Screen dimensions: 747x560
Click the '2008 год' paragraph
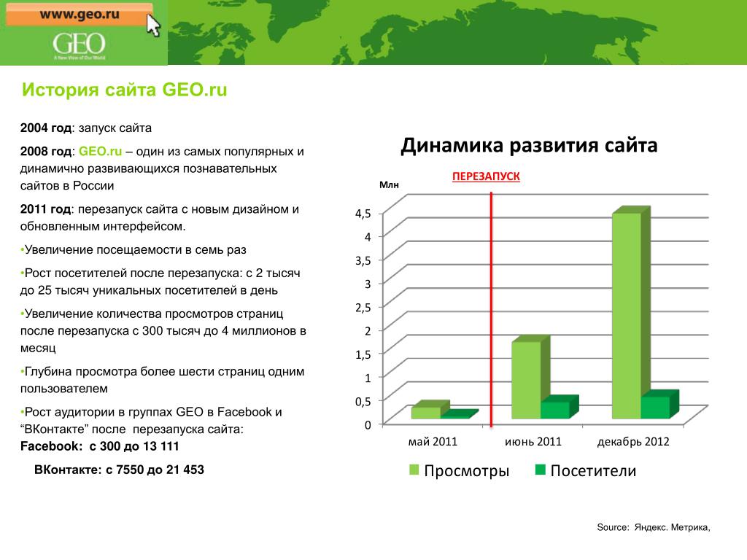pos(162,168)
